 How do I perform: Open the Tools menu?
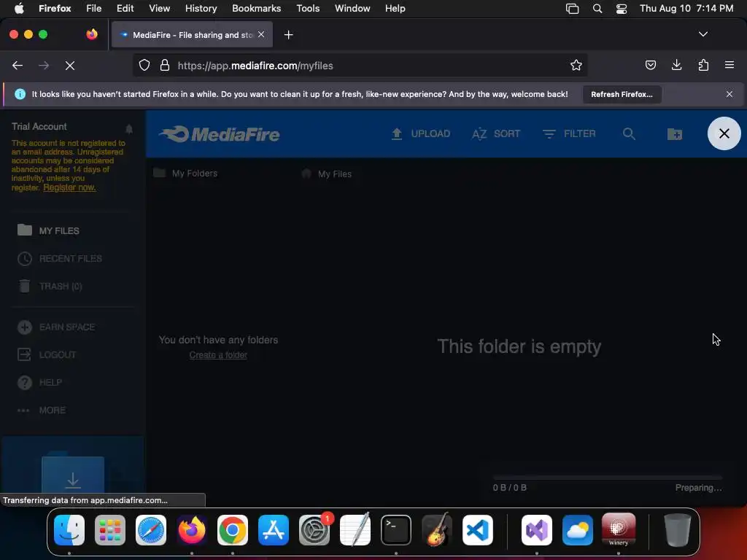pyautogui.click(x=308, y=9)
